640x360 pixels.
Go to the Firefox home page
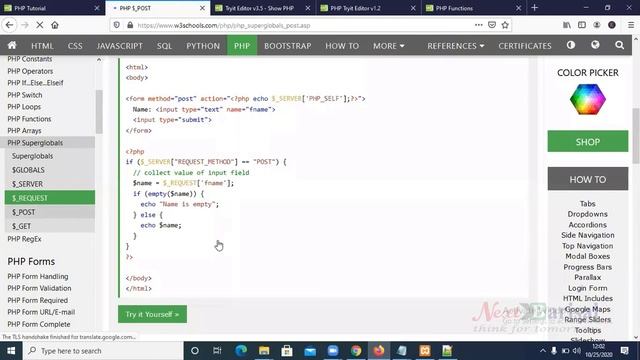click(x=55, y=25)
